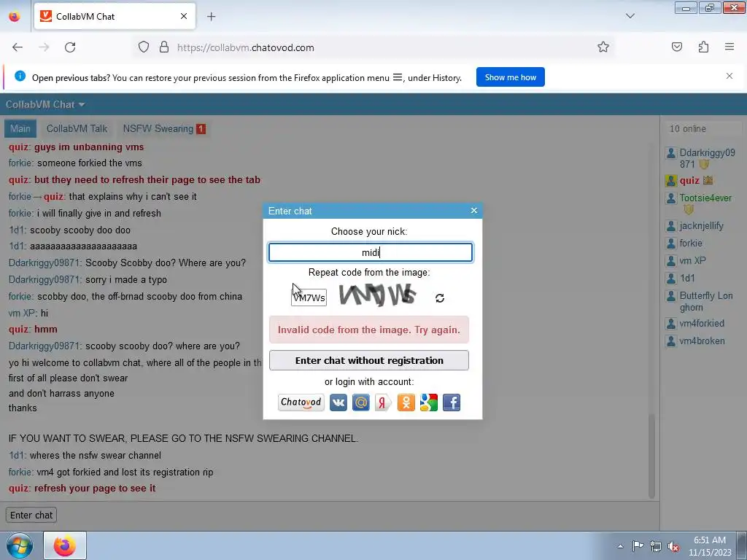The height and width of the screenshot is (560, 747).
Task: Click quiz name in 'guys im unbanning vms'
Action: (x=19, y=147)
